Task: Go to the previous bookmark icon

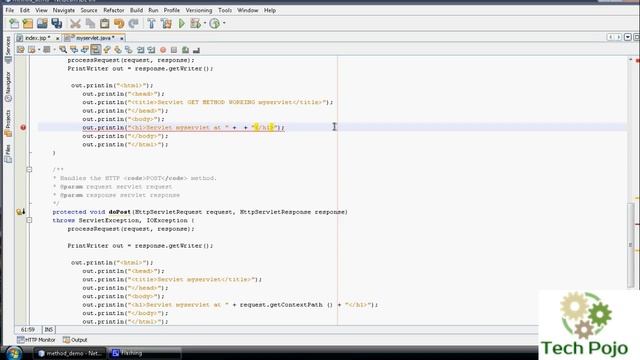Action: pos(107,50)
